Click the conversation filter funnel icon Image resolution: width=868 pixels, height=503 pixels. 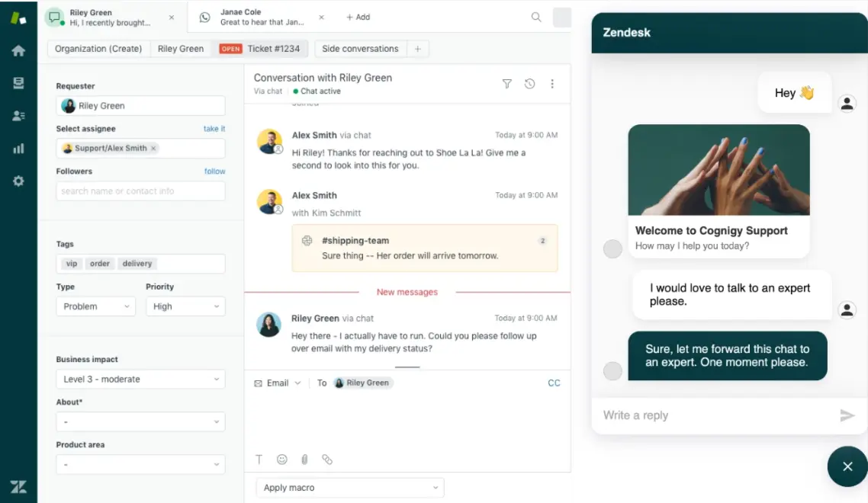coord(506,84)
